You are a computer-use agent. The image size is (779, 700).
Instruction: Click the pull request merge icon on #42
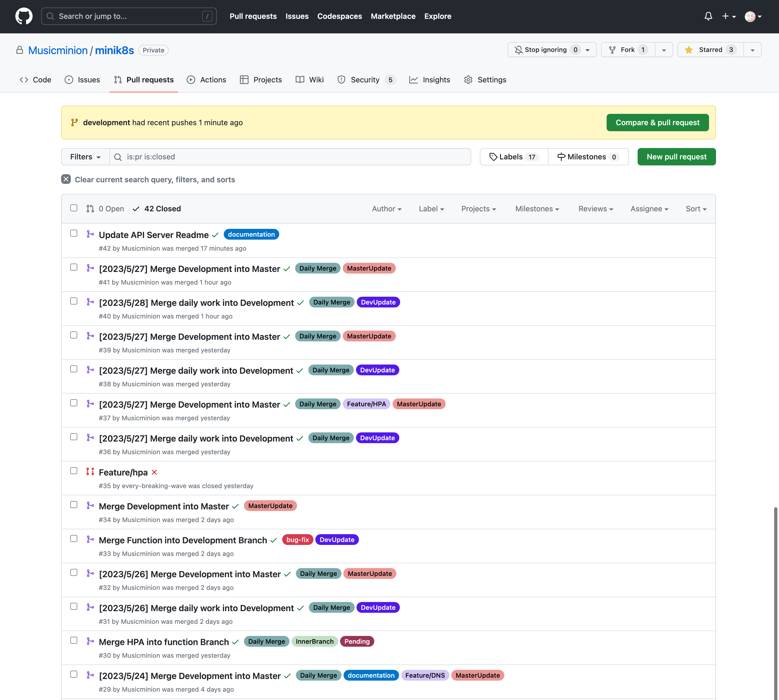click(x=90, y=234)
